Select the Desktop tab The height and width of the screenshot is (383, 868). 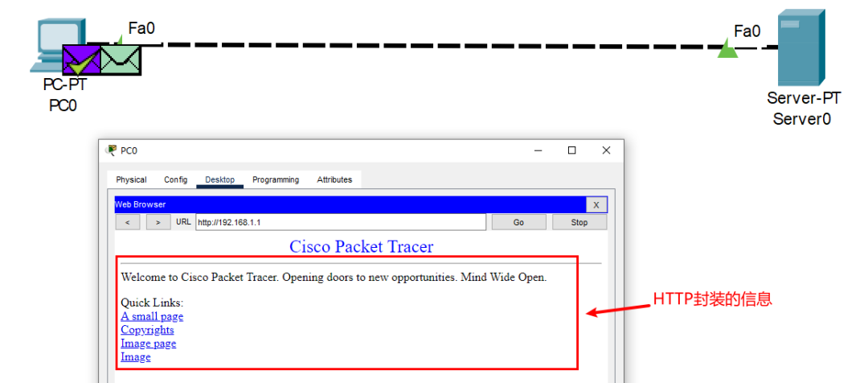tap(219, 179)
